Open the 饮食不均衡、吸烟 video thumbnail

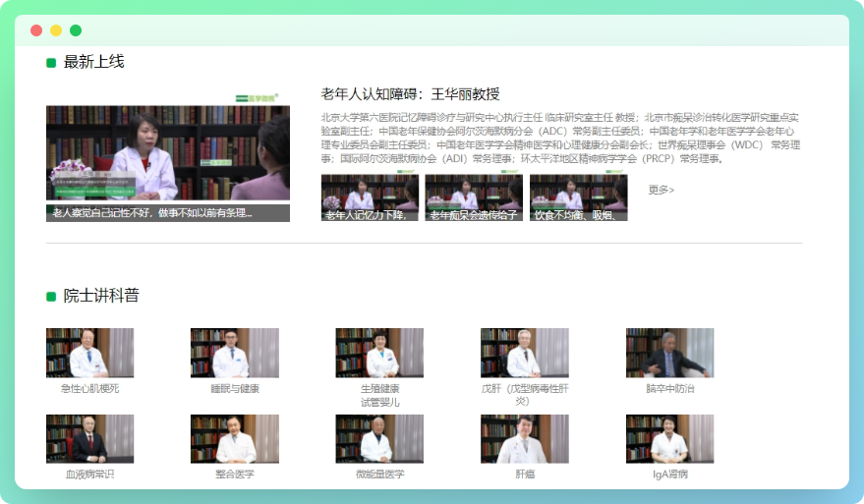click(578, 197)
